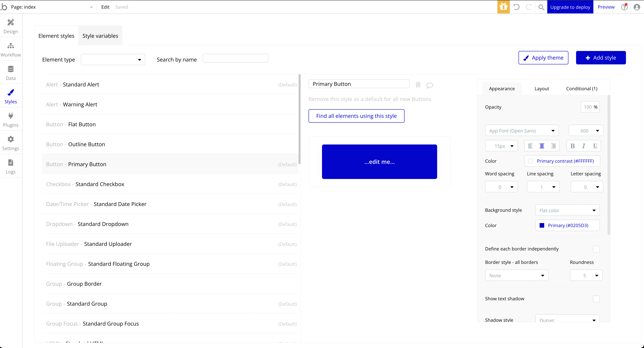
Task: Click the gift icon in top bar
Action: point(503,7)
